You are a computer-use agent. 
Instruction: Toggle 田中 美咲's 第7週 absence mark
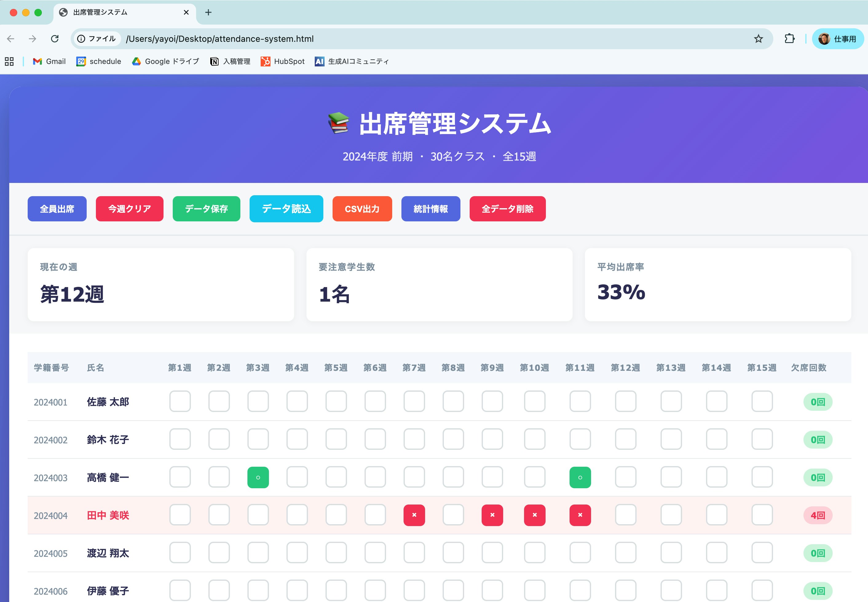414,515
